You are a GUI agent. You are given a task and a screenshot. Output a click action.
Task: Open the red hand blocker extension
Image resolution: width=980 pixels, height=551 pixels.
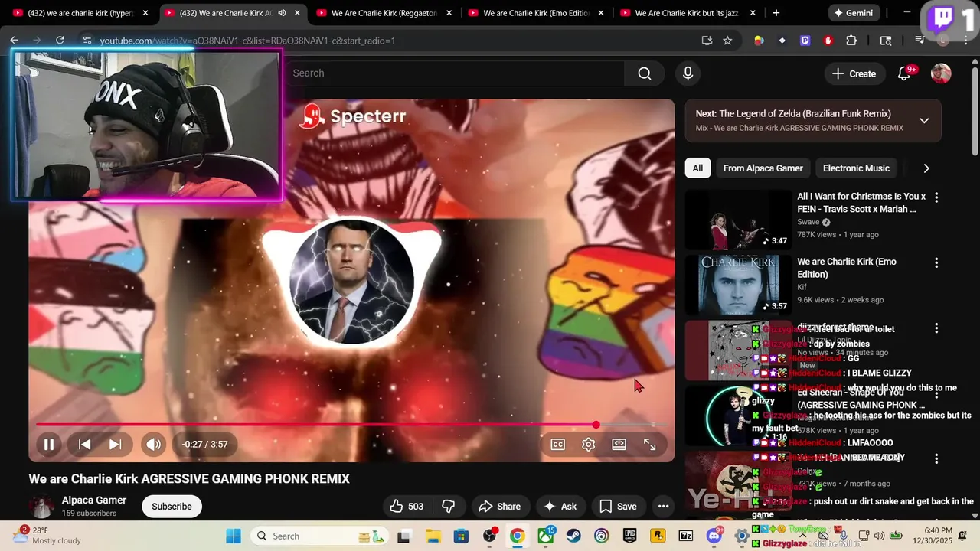(x=828, y=41)
